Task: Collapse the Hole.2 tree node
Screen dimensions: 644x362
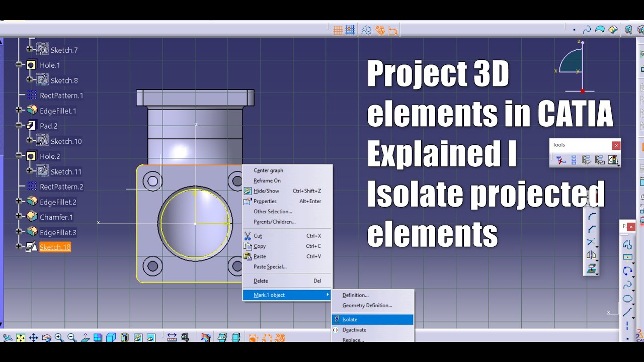Action: pyautogui.click(x=19, y=156)
